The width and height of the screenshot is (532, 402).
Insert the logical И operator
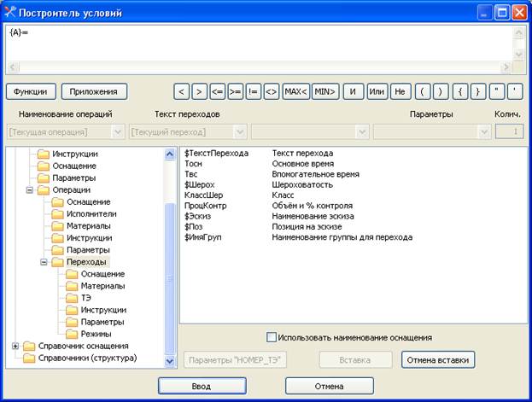(x=354, y=91)
